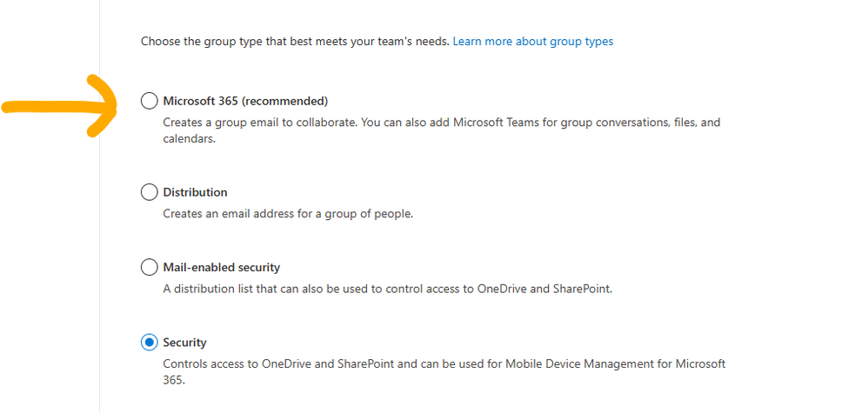
Task: Click the Mail-enabled security label text
Action: coord(222,268)
